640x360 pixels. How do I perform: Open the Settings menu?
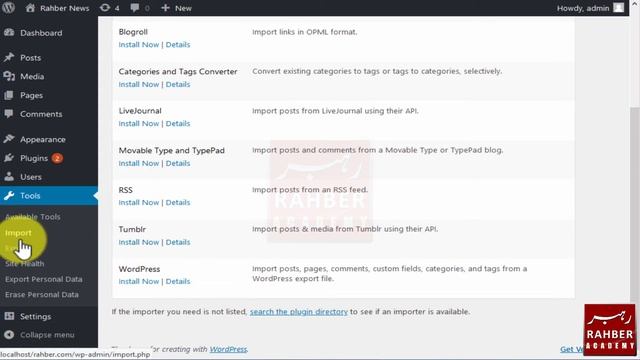click(x=36, y=317)
